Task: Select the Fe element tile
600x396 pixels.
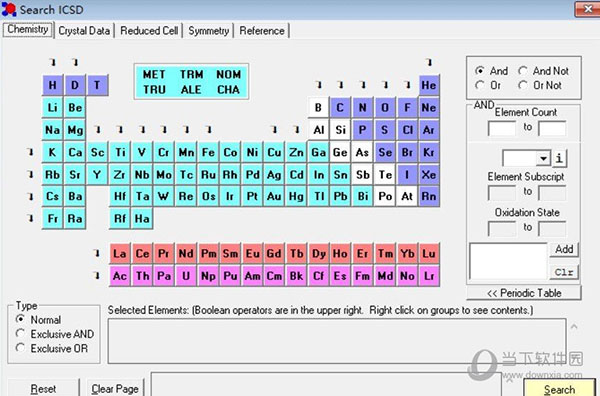Action: [x=208, y=152]
